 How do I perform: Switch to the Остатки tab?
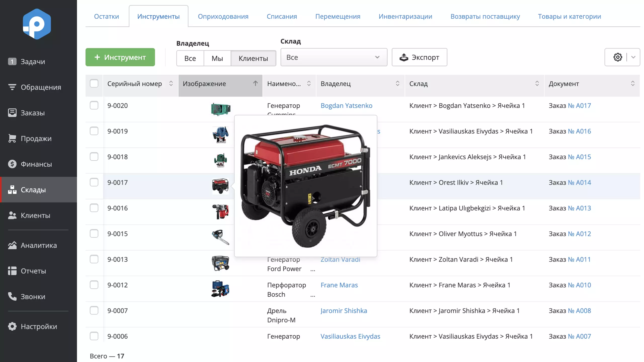tap(106, 16)
